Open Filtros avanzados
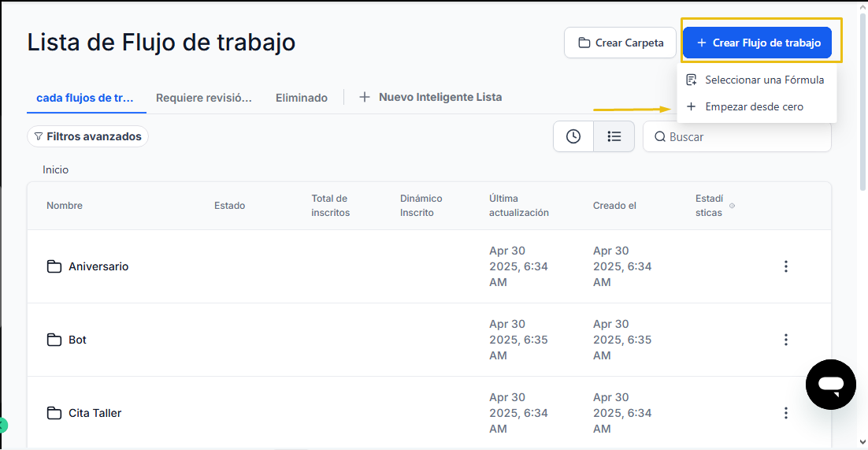 point(87,136)
